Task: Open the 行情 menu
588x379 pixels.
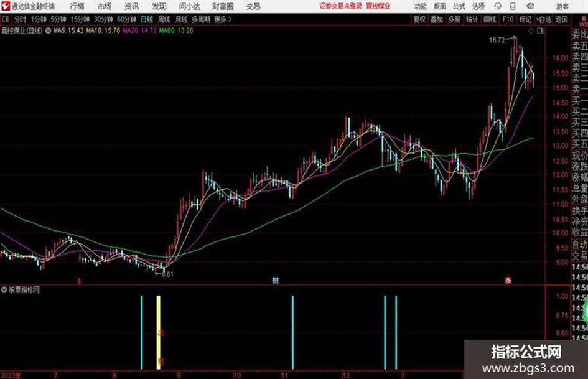Action: click(x=77, y=6)
